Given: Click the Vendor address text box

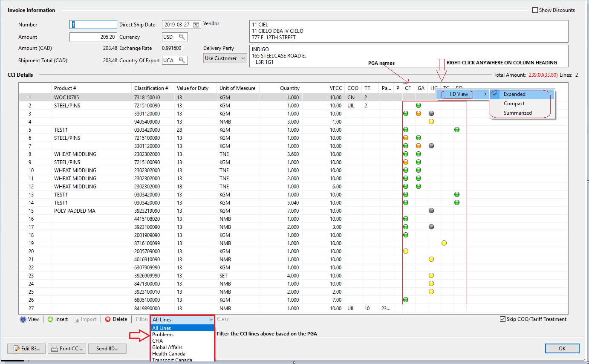Looking at the screenshot, I should [x=409, y=31].
